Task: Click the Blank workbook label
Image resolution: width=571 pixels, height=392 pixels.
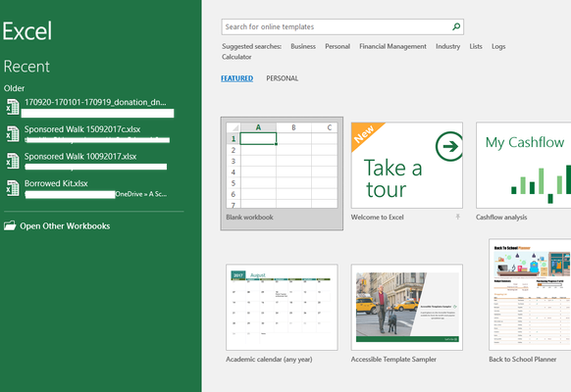Action: [249, 218]
